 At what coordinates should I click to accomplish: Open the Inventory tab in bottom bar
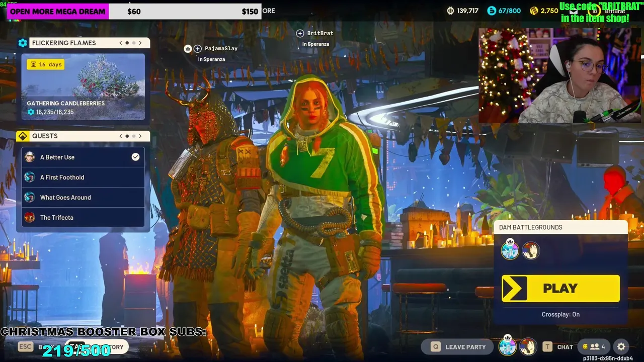click(97, 347)
